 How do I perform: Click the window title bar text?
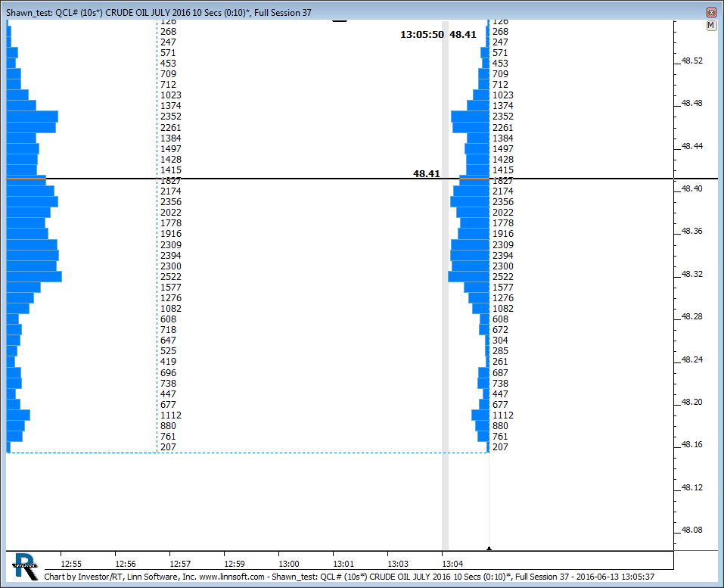pos(159,13)
